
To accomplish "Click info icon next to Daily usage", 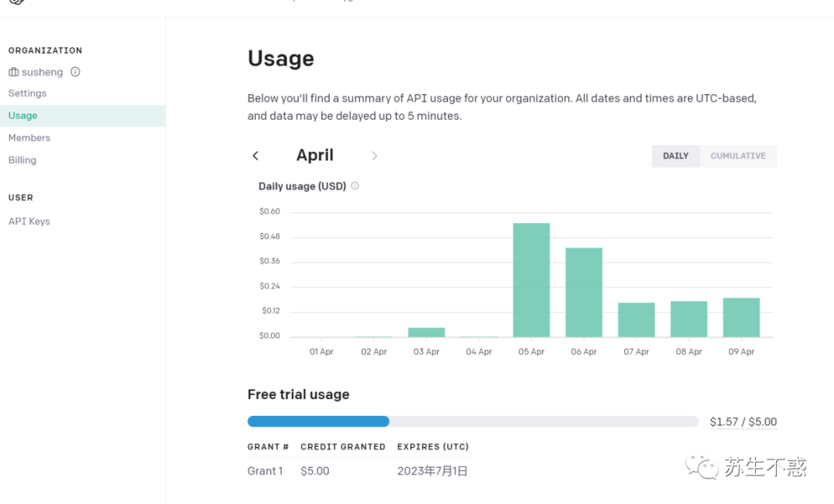I will pyautogui.click(x=355, y=186).
